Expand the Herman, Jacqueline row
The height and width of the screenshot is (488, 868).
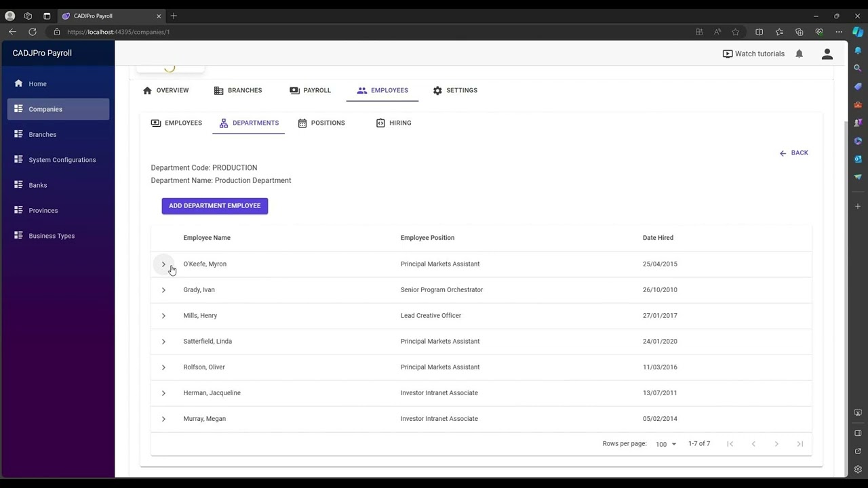click(163, 393)
